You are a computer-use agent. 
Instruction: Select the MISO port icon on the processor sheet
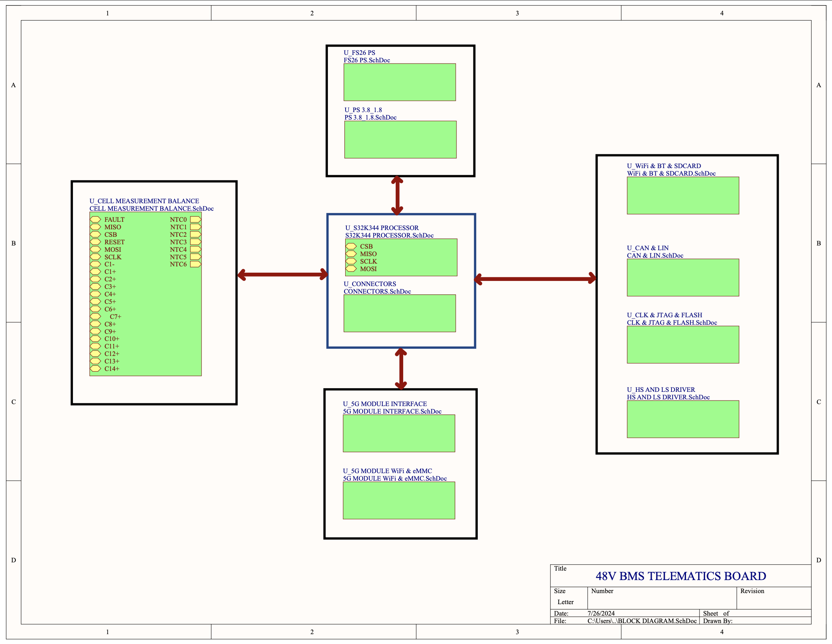click(x=351, y=254)
